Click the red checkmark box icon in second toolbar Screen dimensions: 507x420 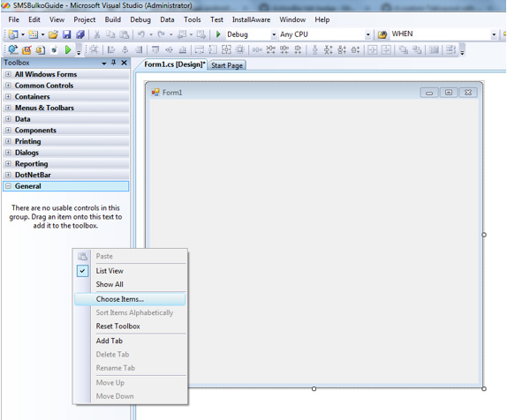coord(26,49)
